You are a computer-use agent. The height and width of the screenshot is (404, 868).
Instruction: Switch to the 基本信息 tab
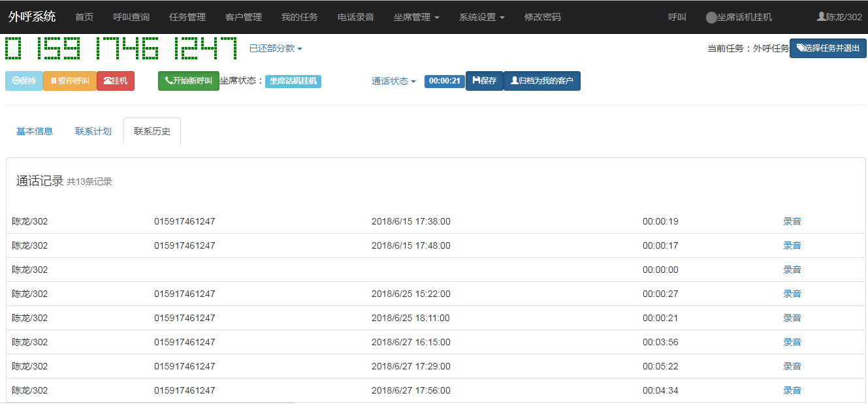pyautogui.click(x=35, y=131)
